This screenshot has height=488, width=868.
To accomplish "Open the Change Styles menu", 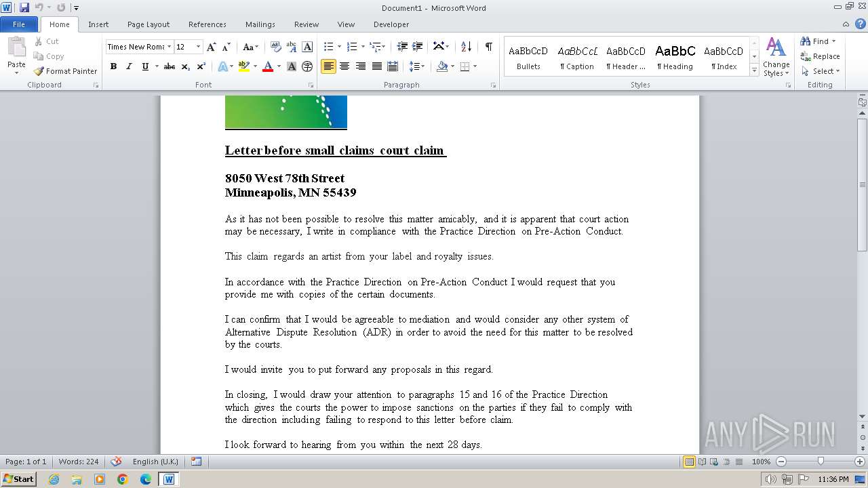I will [x=776, y=58].
